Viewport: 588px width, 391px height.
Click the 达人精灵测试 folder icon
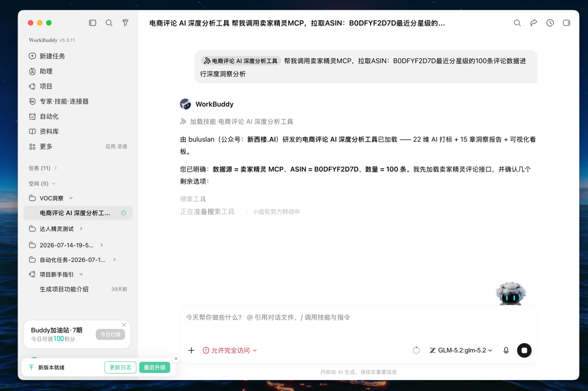[x=32, y=229]
